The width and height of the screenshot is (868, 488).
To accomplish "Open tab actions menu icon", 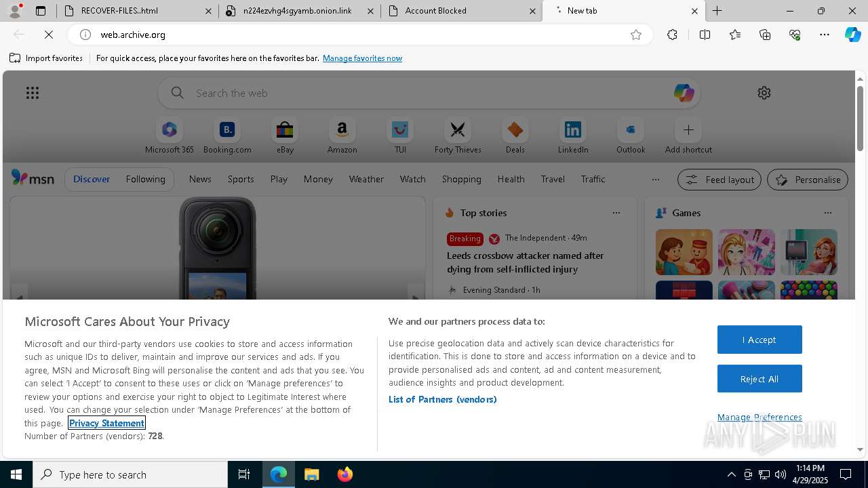I will [41, 11].
